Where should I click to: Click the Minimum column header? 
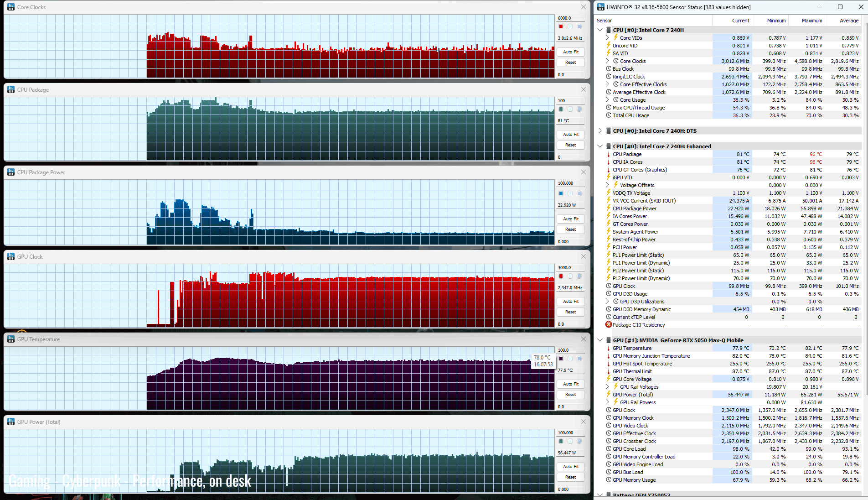pyautogui.click(x=770, y=21)
